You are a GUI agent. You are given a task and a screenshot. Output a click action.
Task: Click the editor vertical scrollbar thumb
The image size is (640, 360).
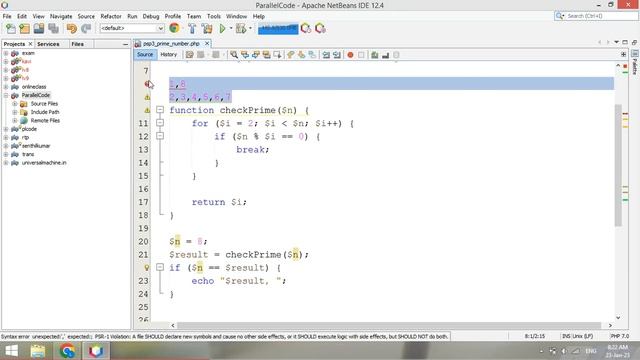(x=618, y=165)
